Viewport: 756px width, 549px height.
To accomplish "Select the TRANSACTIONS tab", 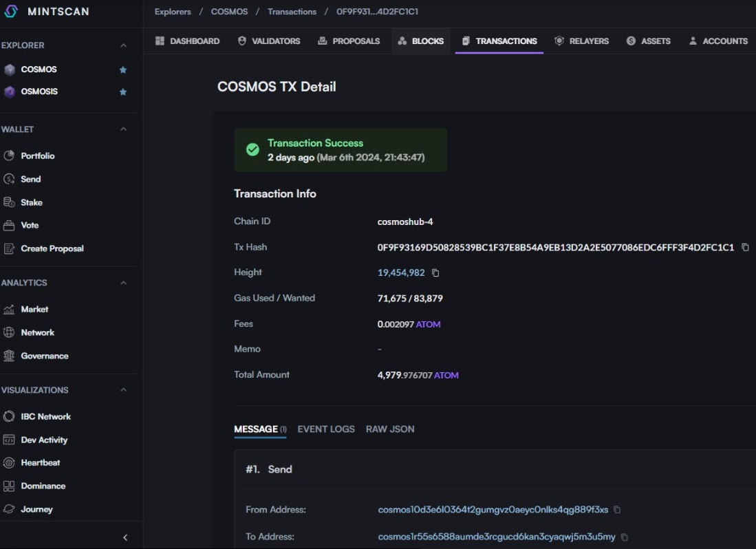I will pos(499,41).
